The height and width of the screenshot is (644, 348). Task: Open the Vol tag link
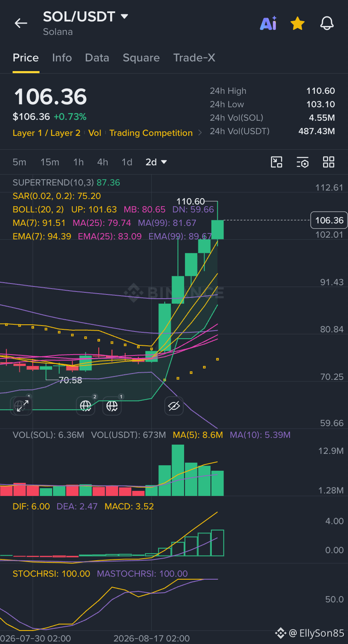click(95, 133)
